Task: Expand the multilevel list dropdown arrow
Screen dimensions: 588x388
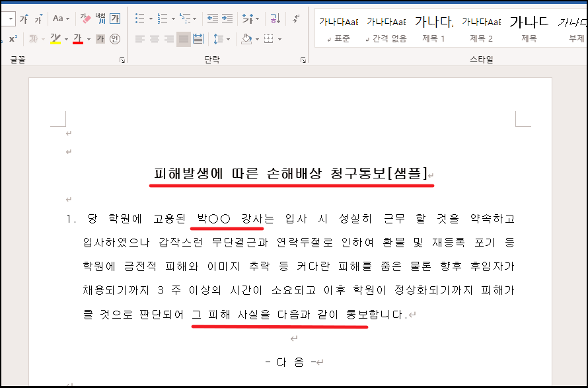Action: 195,19
